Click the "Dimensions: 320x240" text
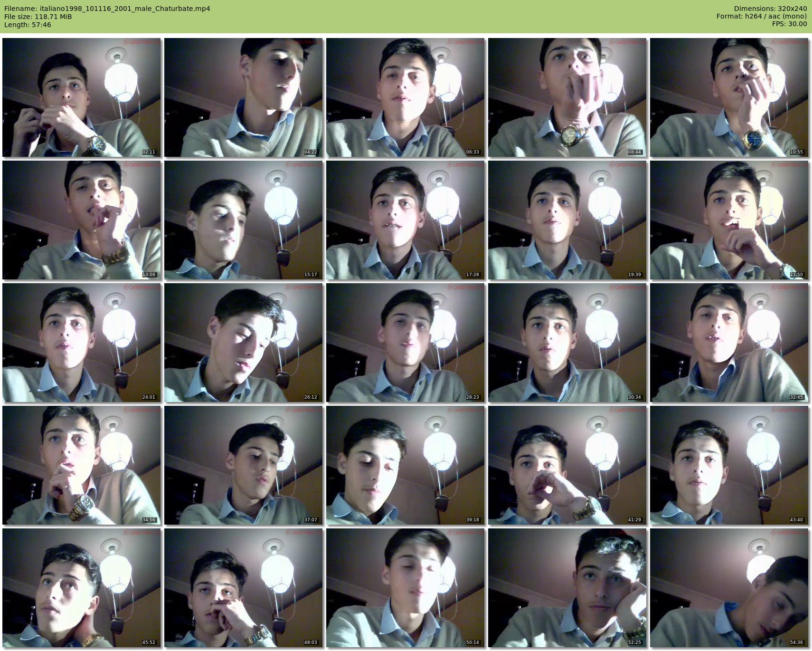 coord(770,9)
